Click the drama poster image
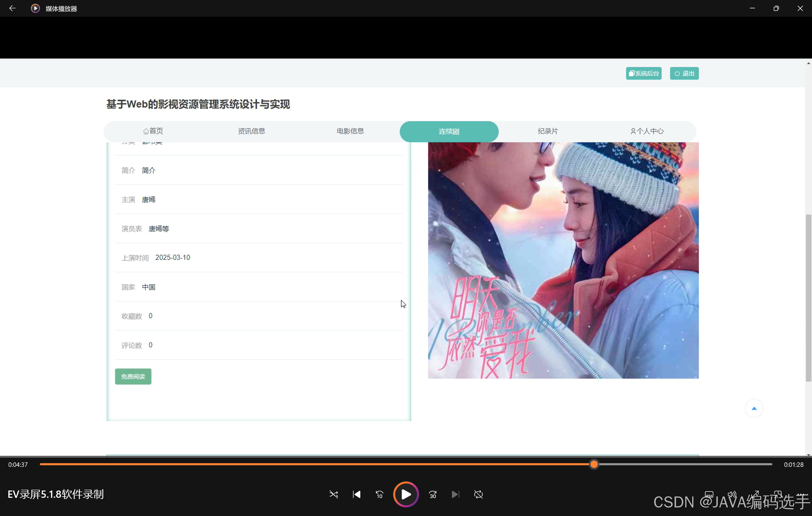The width and height of the screenshot is (812, 516). pyautogui.click(x=563, y=260)
